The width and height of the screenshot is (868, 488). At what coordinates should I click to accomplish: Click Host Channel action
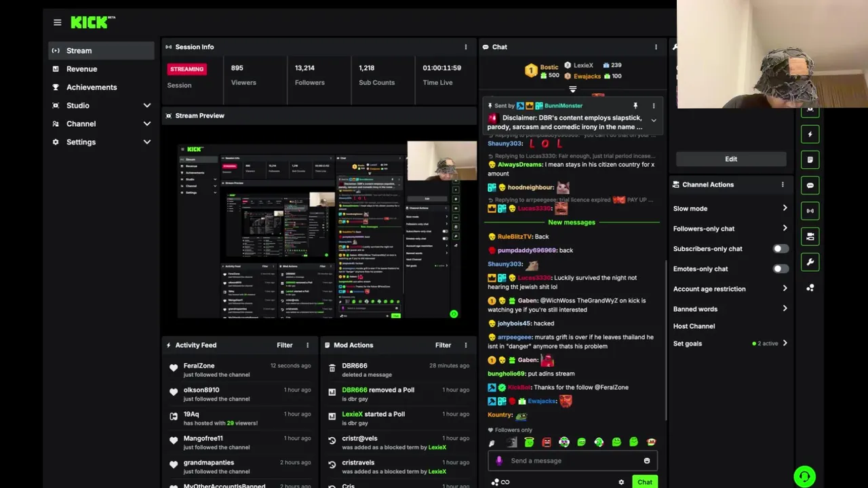[694, 326]
